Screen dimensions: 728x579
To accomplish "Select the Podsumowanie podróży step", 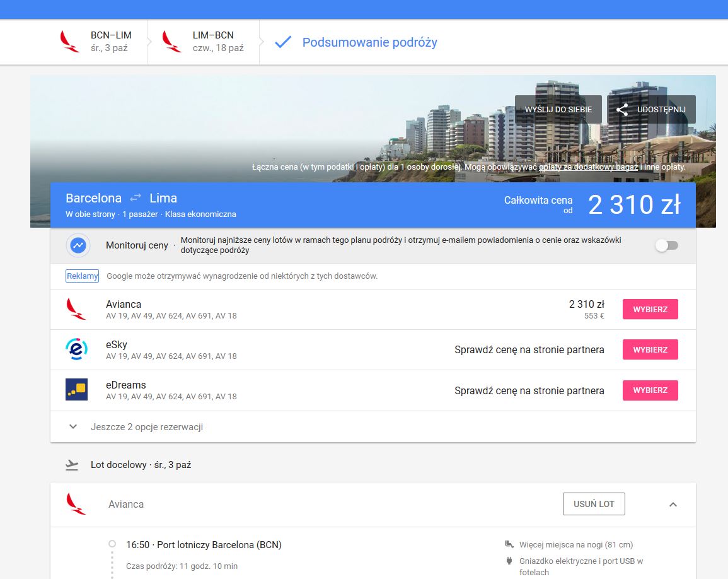I will click(x=369, y=42).
